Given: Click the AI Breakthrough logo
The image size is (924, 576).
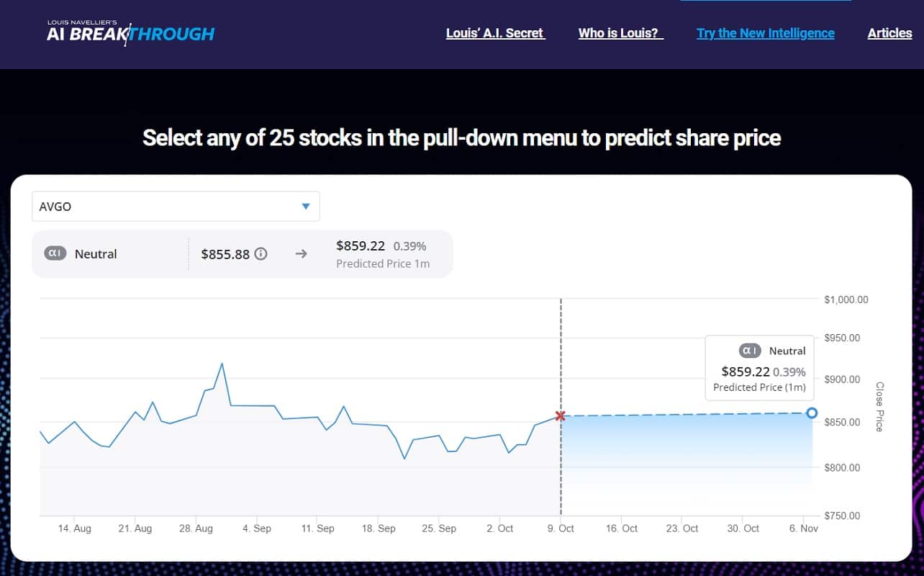Looking at the screenshot, I should coord(130,32).
